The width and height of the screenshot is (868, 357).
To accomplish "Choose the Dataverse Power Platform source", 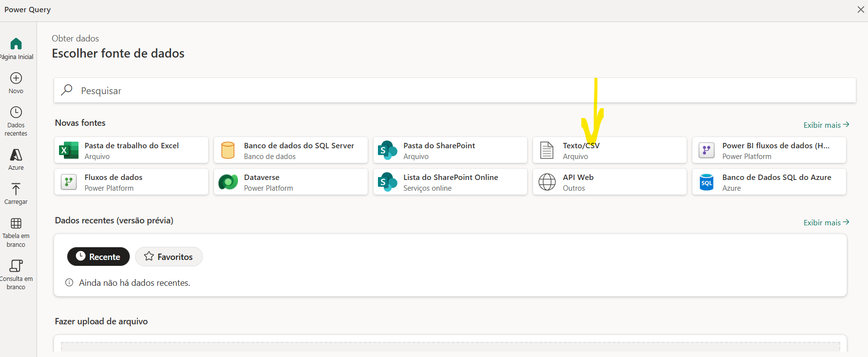I will click(291, 182).
